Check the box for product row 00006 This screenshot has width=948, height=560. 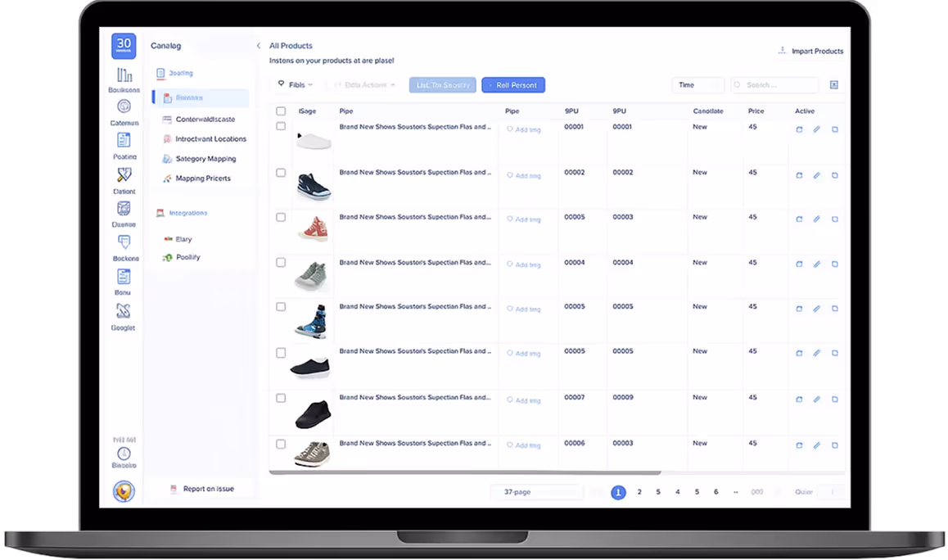click(x=281, y=444)
